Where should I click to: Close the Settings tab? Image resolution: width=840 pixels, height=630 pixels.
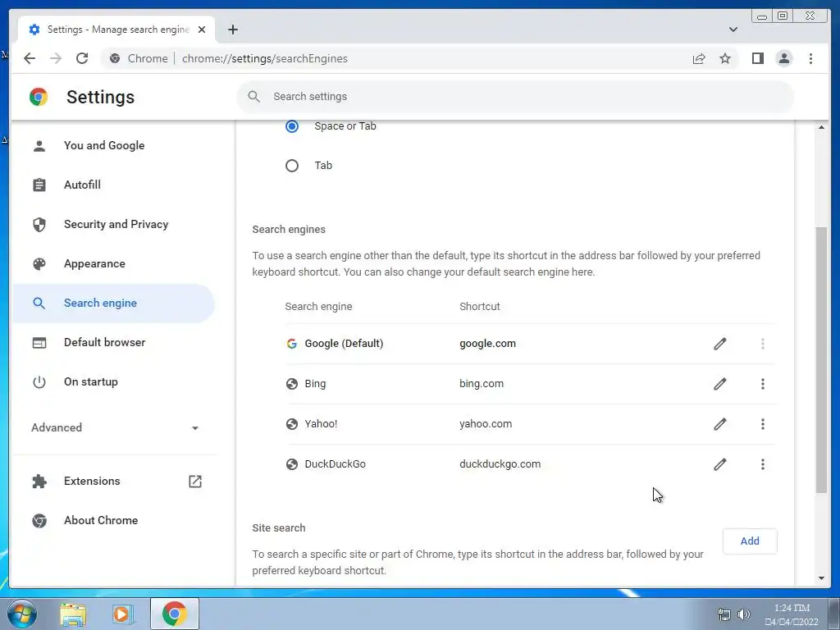(202, 30)
